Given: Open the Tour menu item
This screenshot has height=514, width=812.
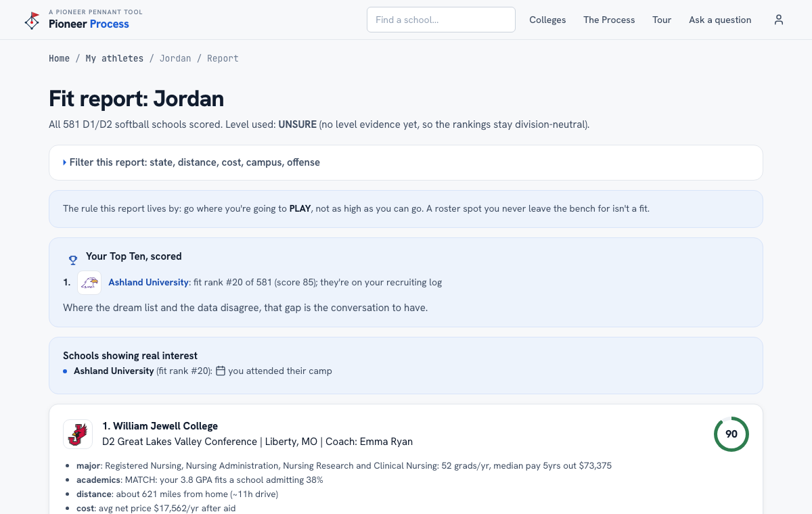Looking at the screenshot, I should point(662,20).
